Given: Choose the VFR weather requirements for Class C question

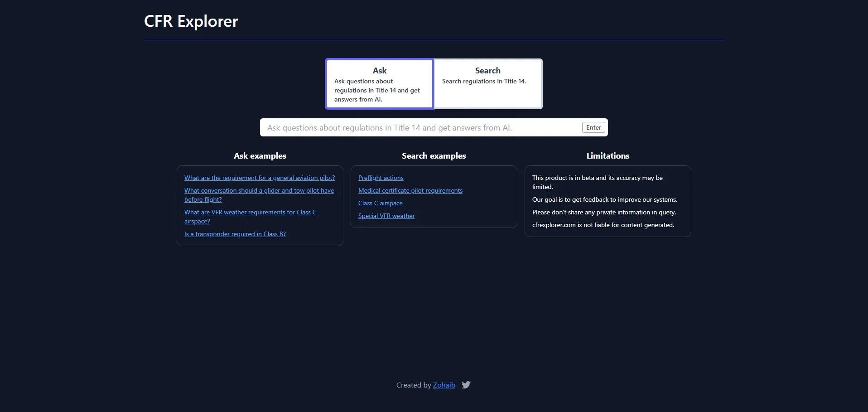Looking at the screenshot, I should (x=250, y=213).
